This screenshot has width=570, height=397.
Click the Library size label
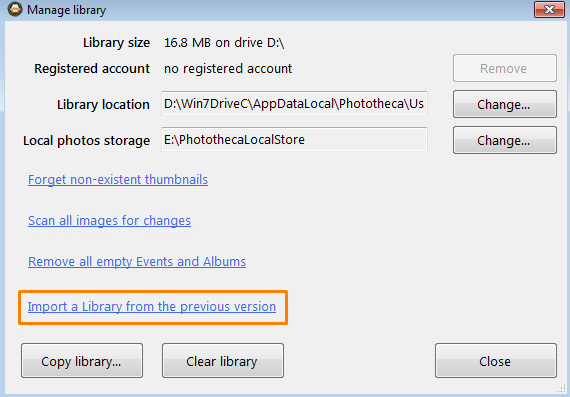tap(116, 43)
